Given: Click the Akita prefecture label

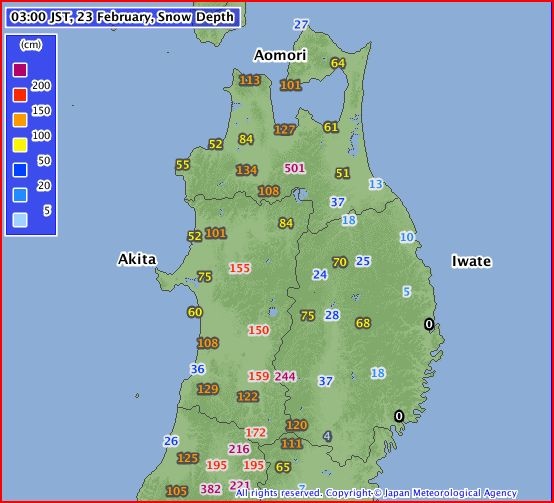Looking at the screenshot, I should (x=137, y=259).
